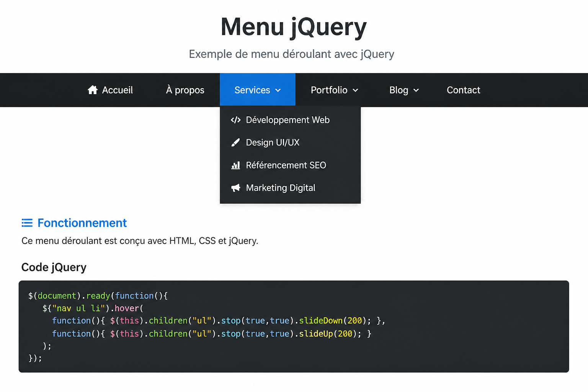Open the Contact menu item

[x=463, y=90]
